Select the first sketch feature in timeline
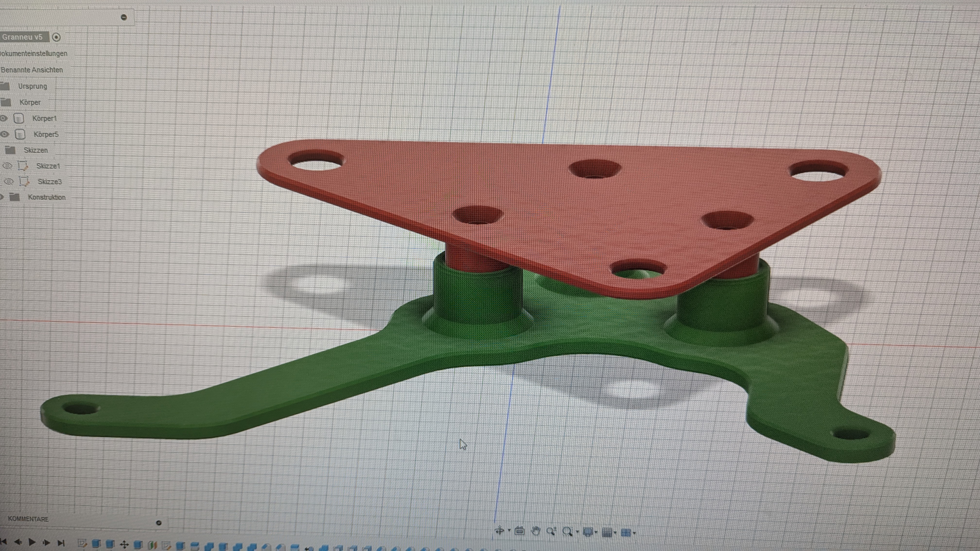980x551 pixels. tap(82, 544)
